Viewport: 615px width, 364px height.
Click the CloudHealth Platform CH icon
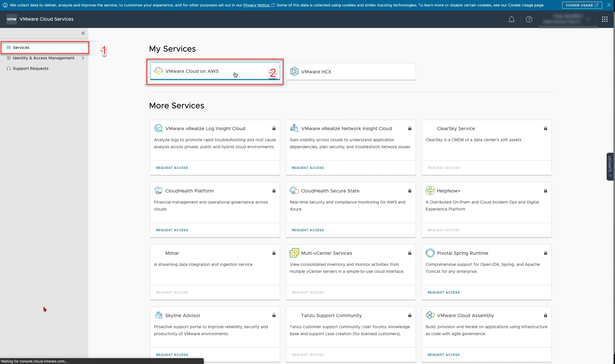click(x=158, y=191)
